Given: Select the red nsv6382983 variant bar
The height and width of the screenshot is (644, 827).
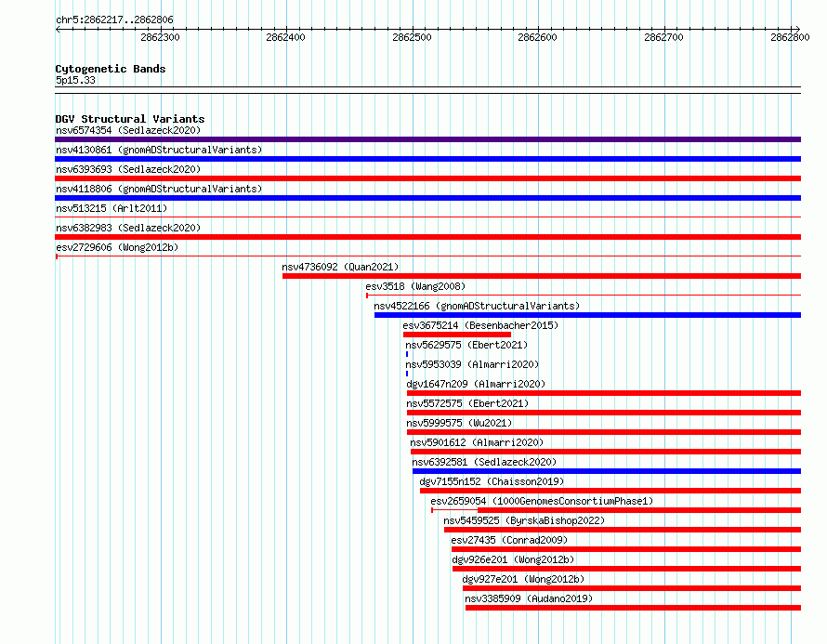Looking at the screenshot, I should (427, 237).
